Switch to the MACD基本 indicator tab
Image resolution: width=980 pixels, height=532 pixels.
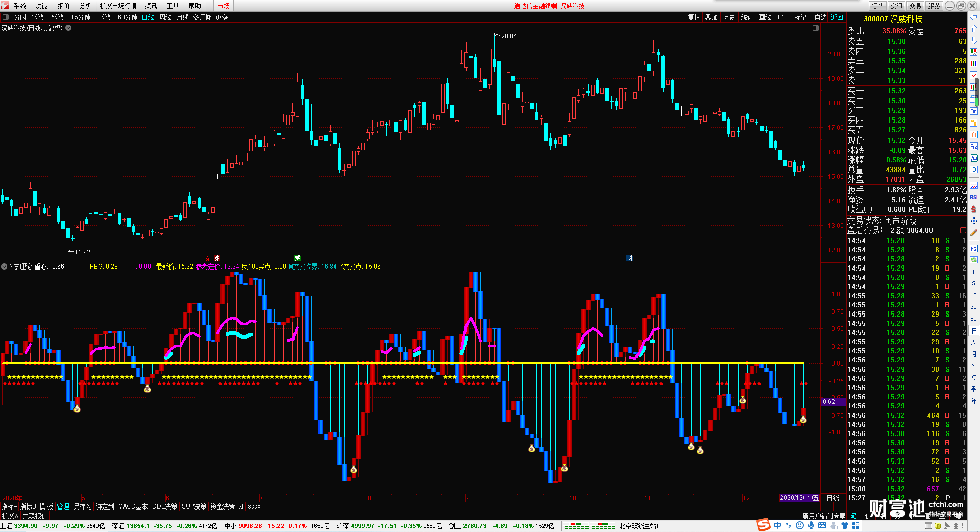tap(133, 506)
